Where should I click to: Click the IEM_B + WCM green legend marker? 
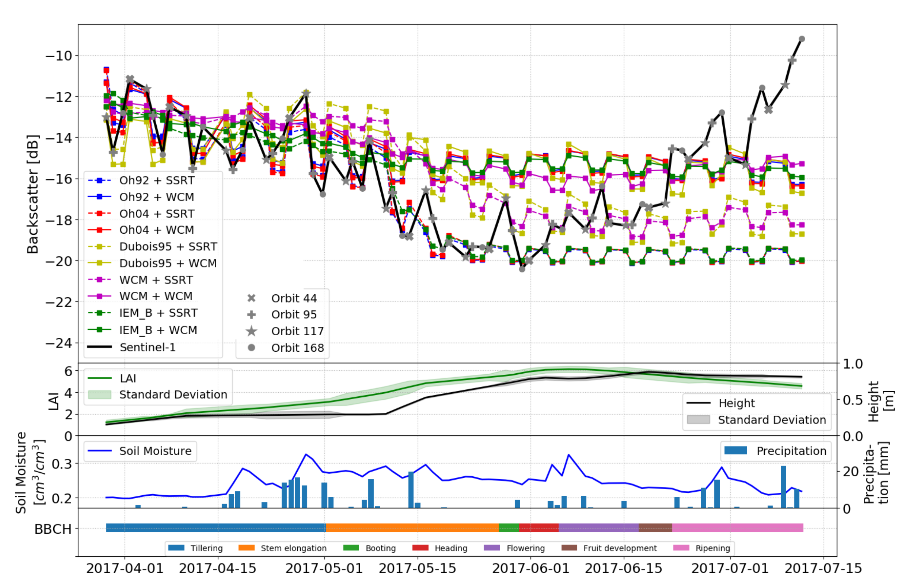pos(100,330)
